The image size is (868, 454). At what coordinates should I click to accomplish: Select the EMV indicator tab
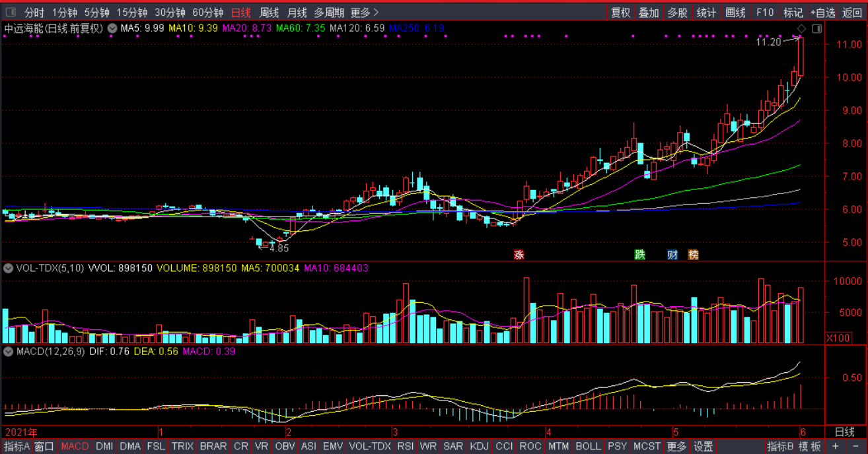point(333,447)
